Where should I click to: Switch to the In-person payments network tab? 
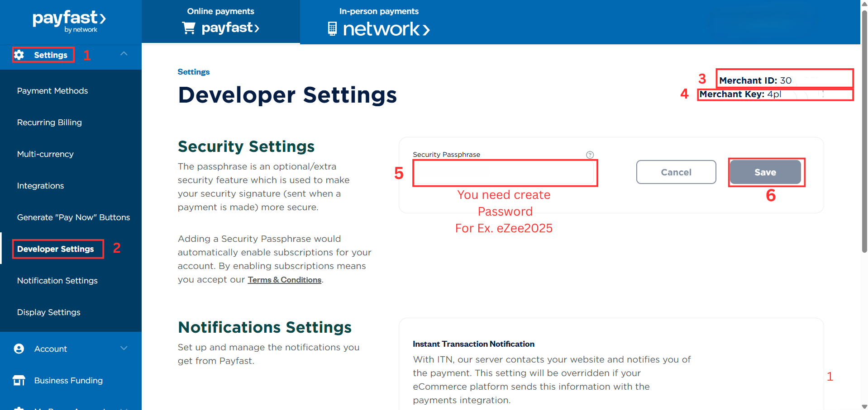click(x=379, y=22)
